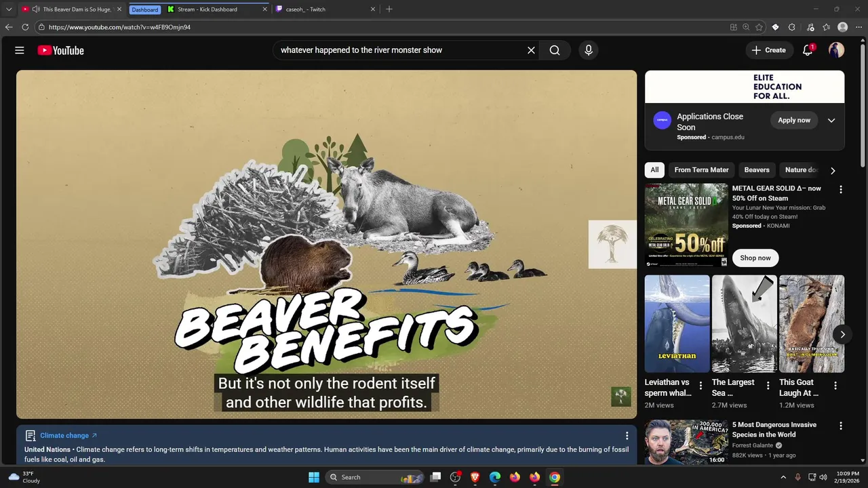Open the browser profile icon in the toolbar
Viewport: 868px width, 488px height.
pyautogui.click(x=843, y=27)
